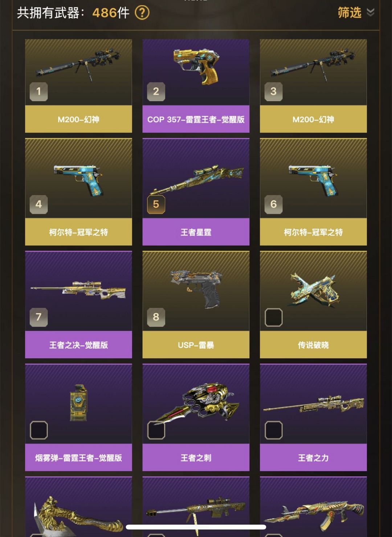The image size is (392, 537).
Task: Uncheck selection number 5 on 王者星霆
Action: point(156,204)
